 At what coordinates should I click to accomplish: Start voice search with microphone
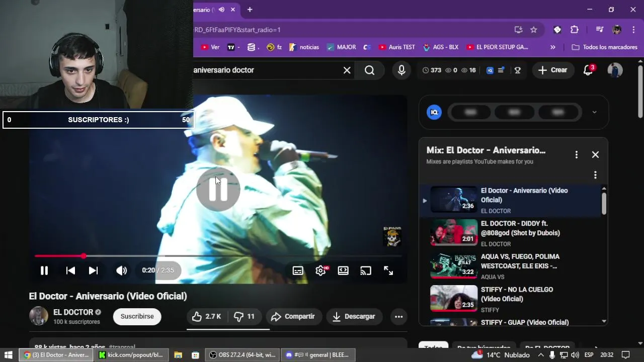401,70
